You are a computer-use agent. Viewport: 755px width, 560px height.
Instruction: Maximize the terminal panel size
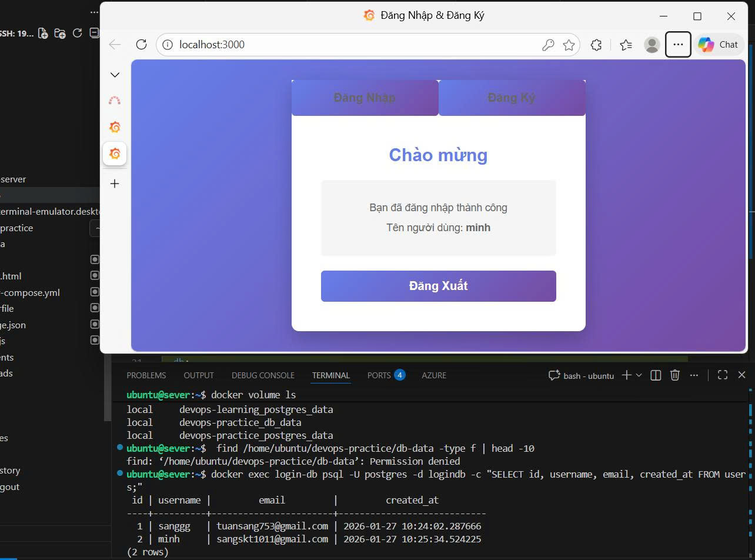pyautogui.click(x=723, y=375)
